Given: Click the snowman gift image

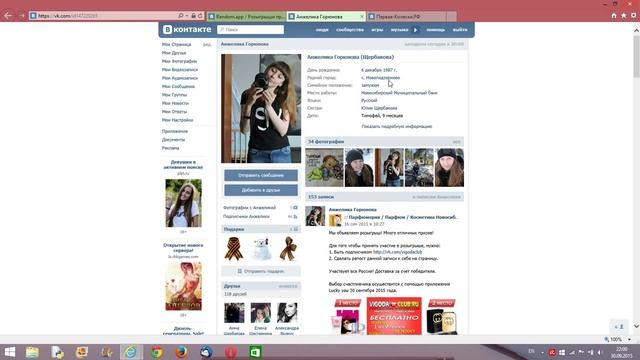Looking at the screenshot, I should [x=261, y=249].
